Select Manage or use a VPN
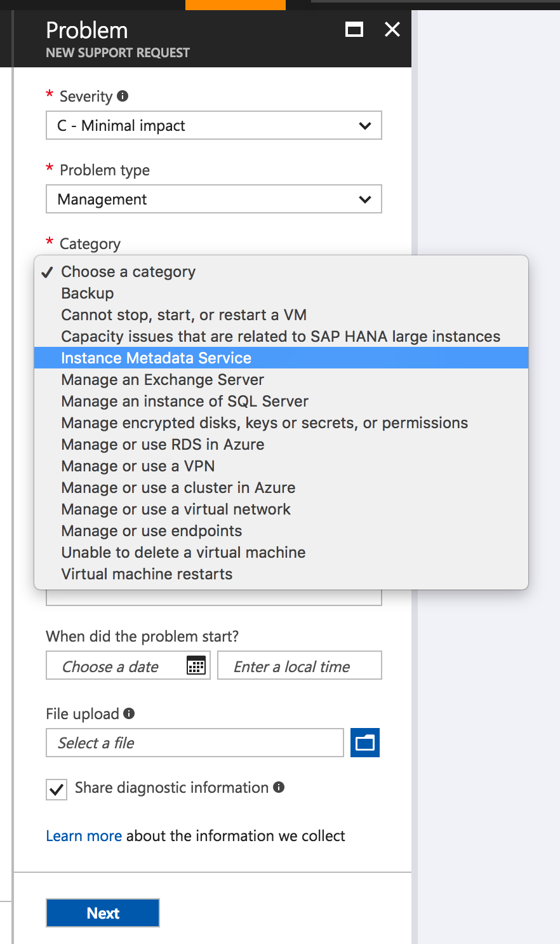The height and width of the screenshot is (944, 560). [x=138, y=466]
